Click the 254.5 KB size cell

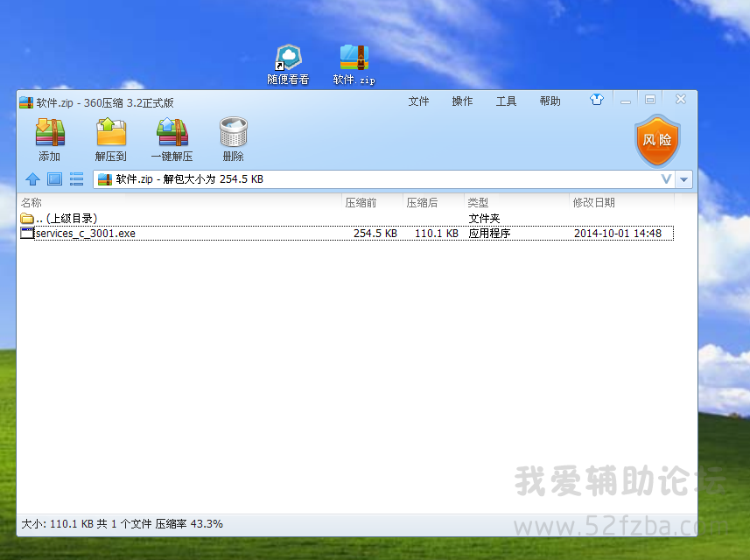pos(375,234)
